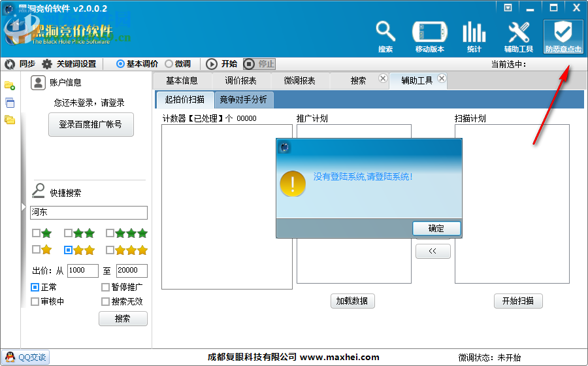Enable the 审核中 checkbox
588x366 pixels.
pyautogui.click(x=35, y=301)
